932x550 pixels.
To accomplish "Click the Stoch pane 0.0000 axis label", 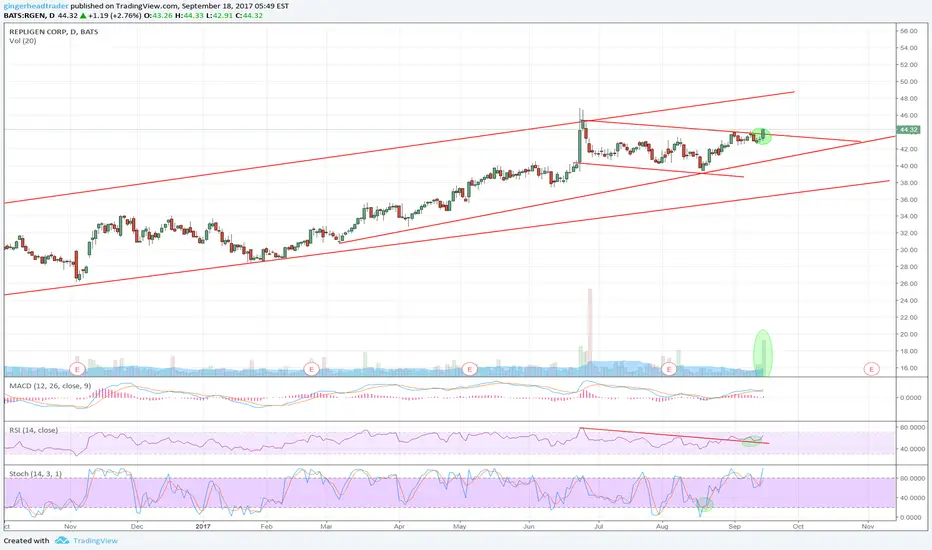I will [911, 517].
